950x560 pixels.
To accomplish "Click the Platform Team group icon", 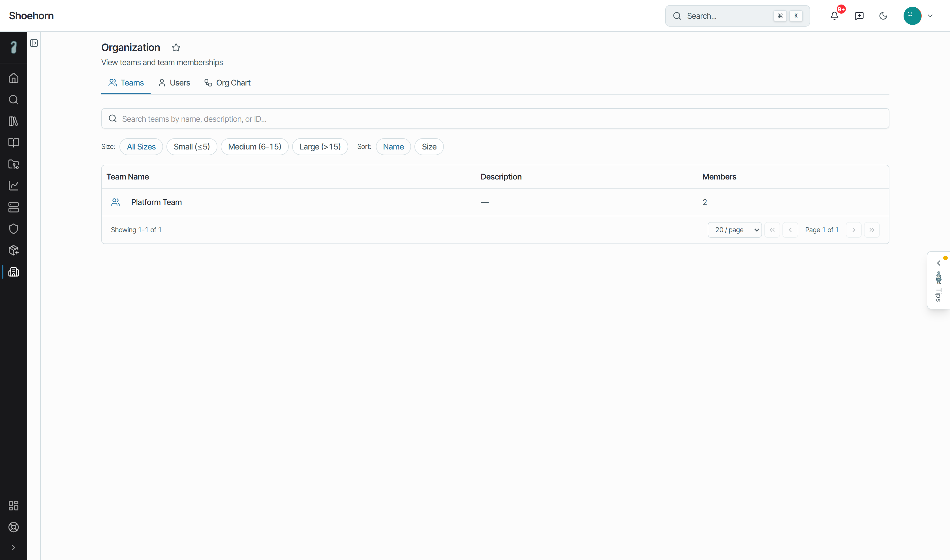I will click(x=115, y=202).
